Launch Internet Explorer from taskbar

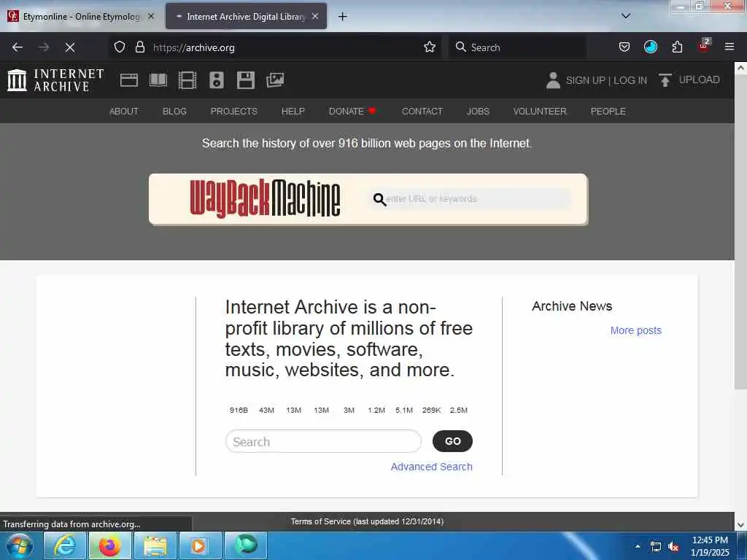pyautogui.click(x=65, y=545)
